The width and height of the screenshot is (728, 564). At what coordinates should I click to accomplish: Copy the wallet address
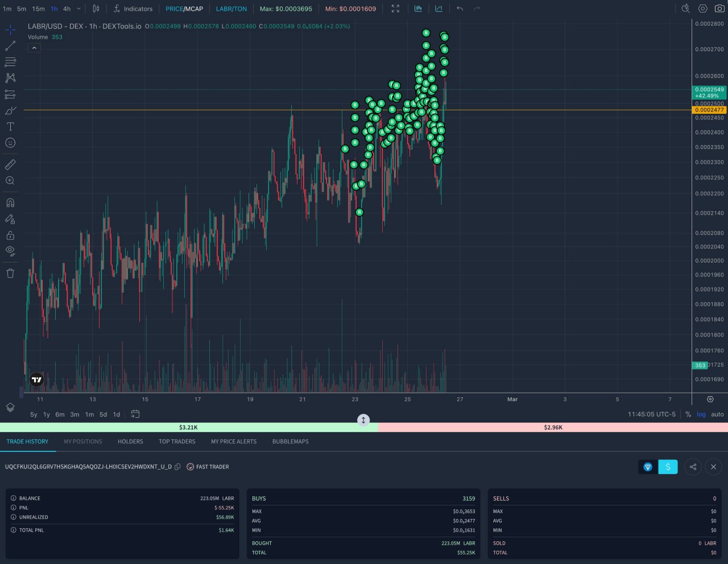pos(178,467)
